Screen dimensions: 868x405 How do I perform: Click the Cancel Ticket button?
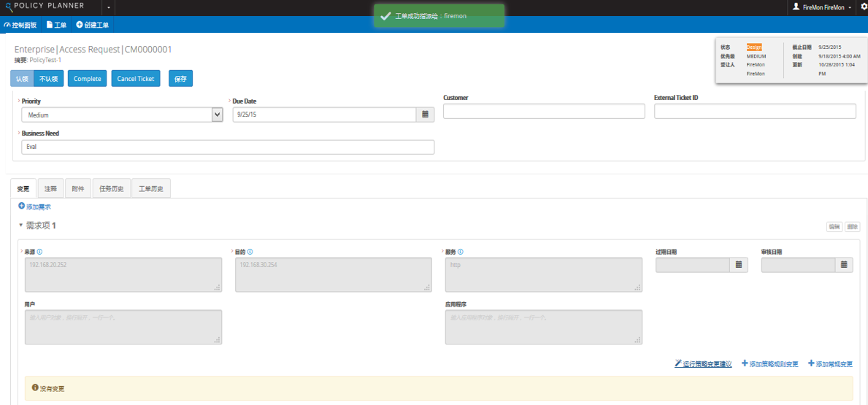pos(136,79)
